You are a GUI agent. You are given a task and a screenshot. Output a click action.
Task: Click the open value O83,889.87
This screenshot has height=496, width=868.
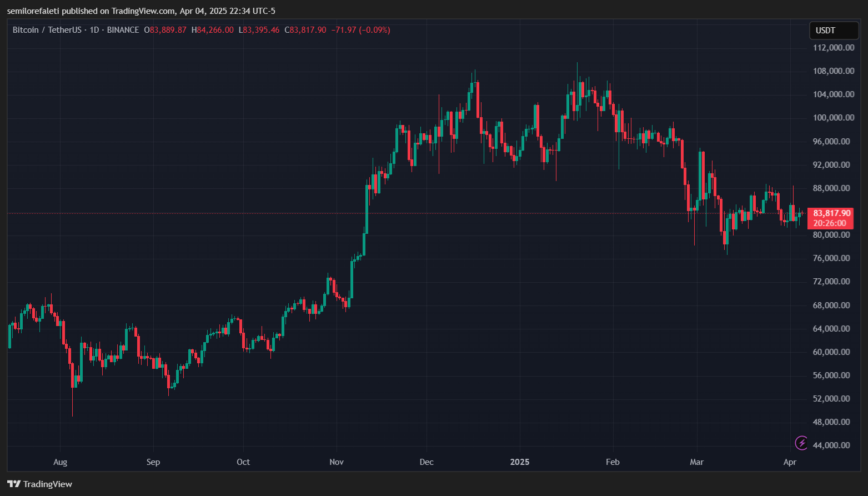tap(165, 29)
